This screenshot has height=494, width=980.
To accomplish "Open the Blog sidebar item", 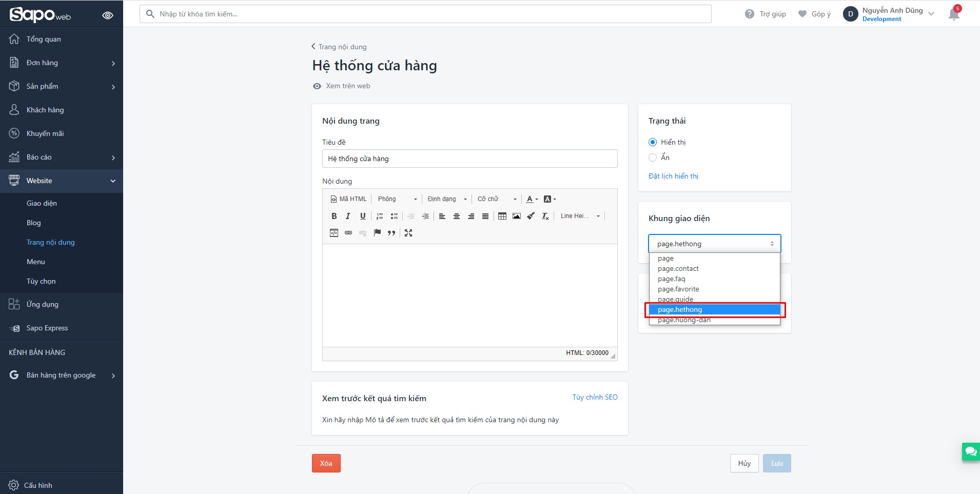I will coord(33,223).
